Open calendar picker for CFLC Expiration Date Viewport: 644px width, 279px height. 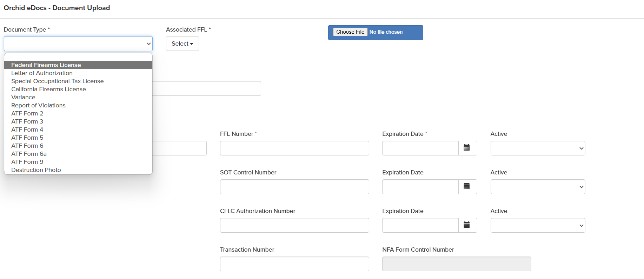click(x=467, y=225)
